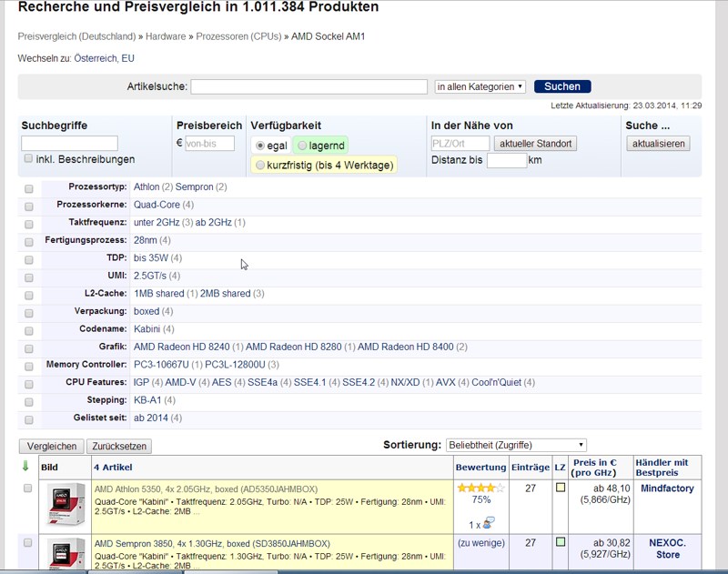Click the 'aktueller Standort' button

(x=535, y=144)
